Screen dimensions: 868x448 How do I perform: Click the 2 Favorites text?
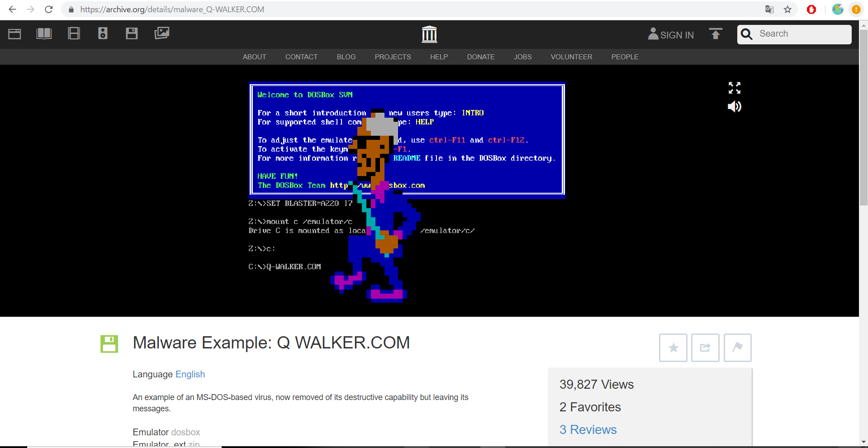(x=590, y=407)
